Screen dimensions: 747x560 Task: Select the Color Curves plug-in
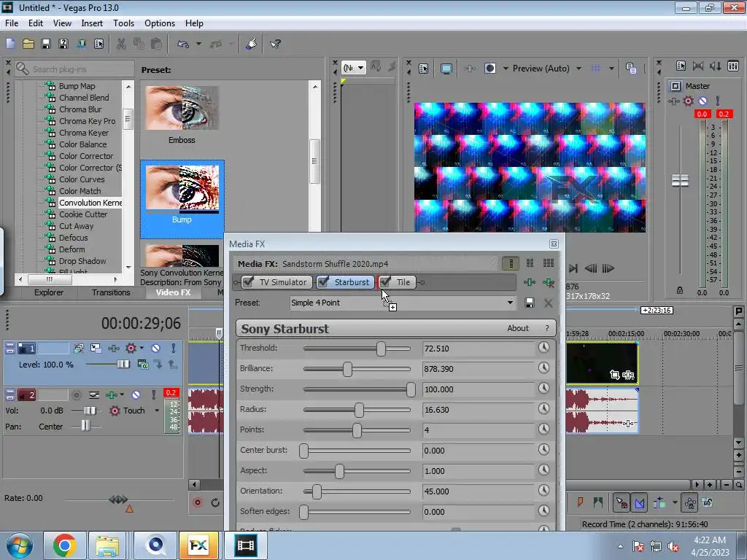(x=82, y=179)
